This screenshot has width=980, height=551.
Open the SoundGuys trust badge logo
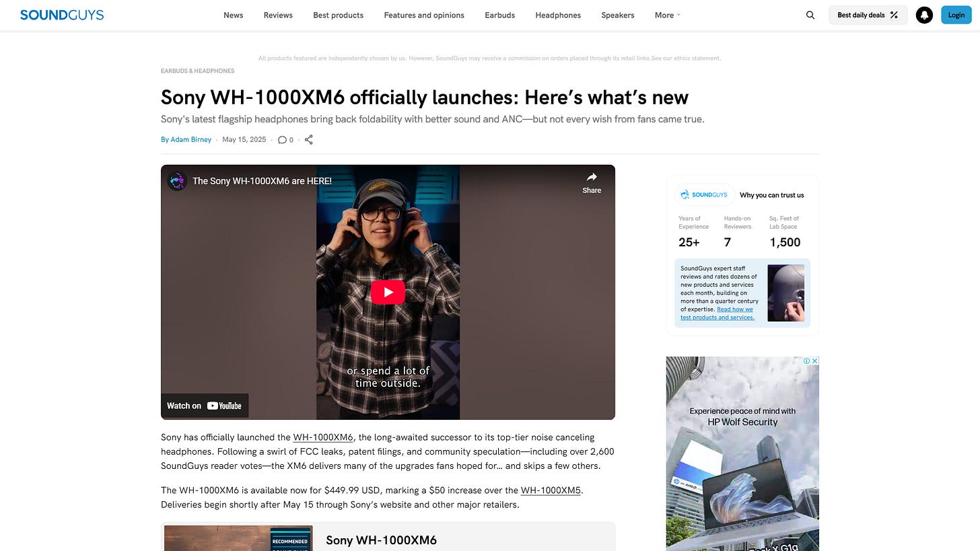[x=704, y=194]
